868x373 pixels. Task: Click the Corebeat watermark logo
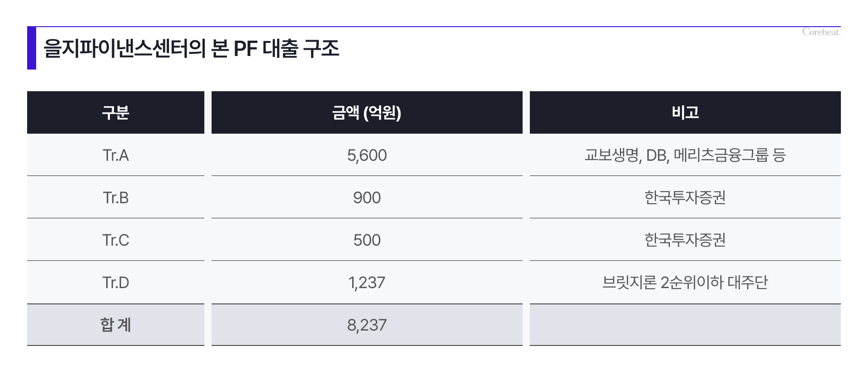pyautogui.click(x=821, y=32)
